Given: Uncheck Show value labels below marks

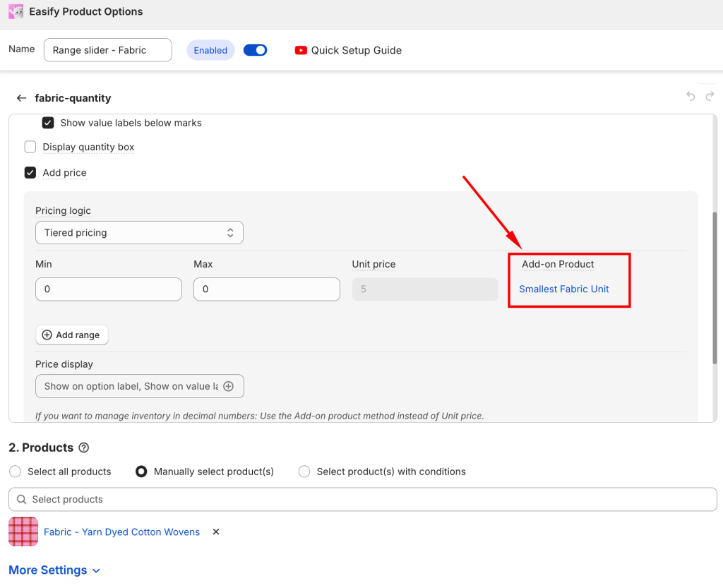Looking at the screenshot, I should (48, 123).
